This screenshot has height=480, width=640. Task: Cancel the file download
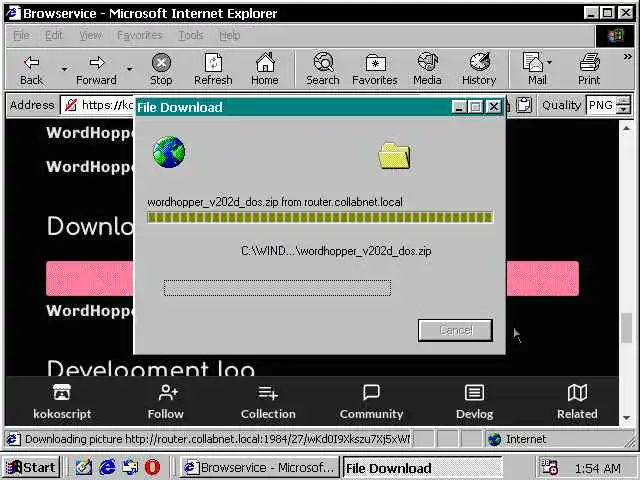456,330
